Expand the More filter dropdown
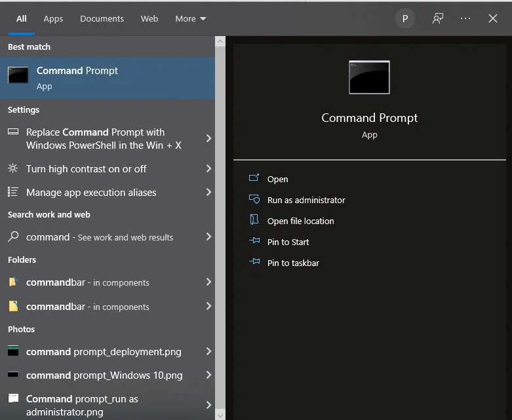Screen dimensions: 512x420 click(x=190, y=18)
